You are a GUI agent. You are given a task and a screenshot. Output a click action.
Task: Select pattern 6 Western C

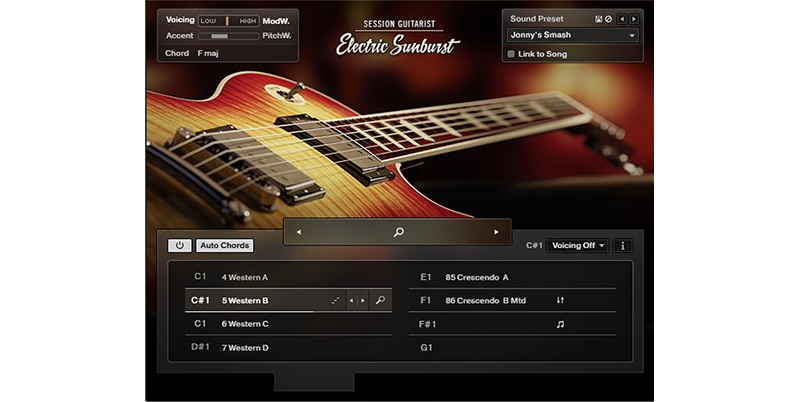pos(288,324)
